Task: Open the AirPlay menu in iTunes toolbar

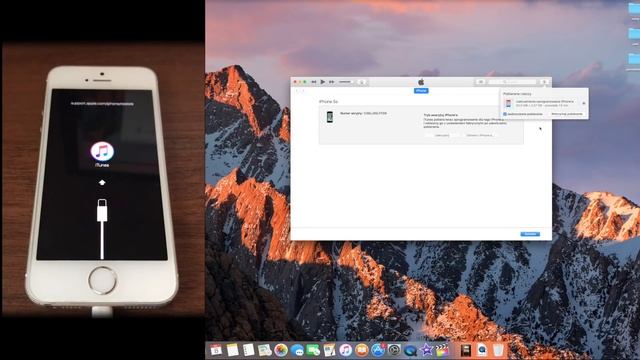Action: 362,82
